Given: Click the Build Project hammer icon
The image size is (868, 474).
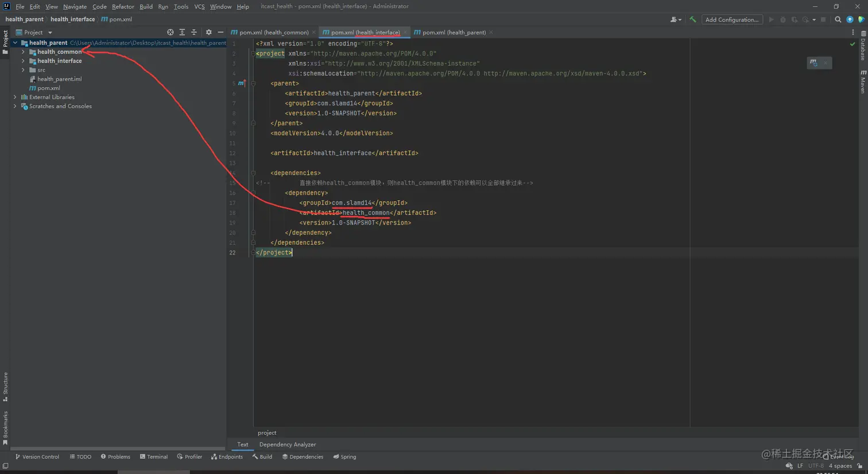Looking at the screenshot, I should (693, 20).
